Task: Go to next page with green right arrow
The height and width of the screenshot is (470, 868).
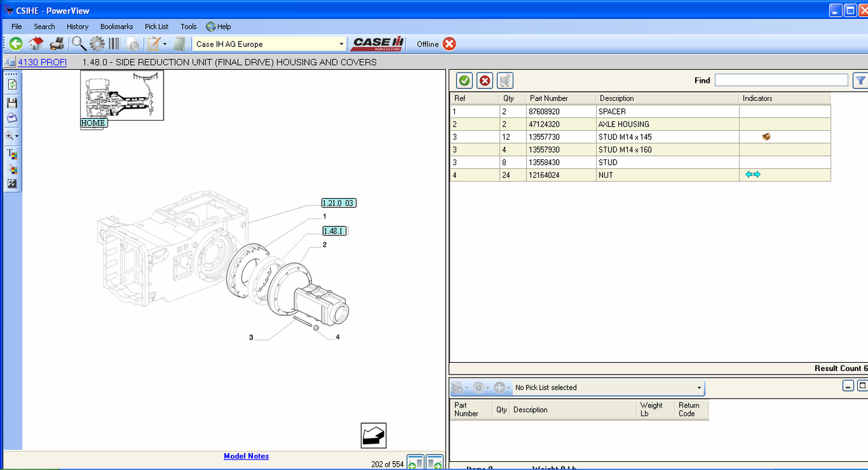Action: (x=435, y=463)
